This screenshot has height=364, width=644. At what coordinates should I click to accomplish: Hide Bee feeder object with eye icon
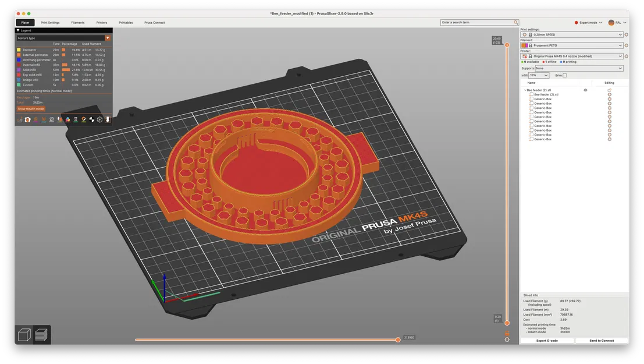[x=585, y=90]
